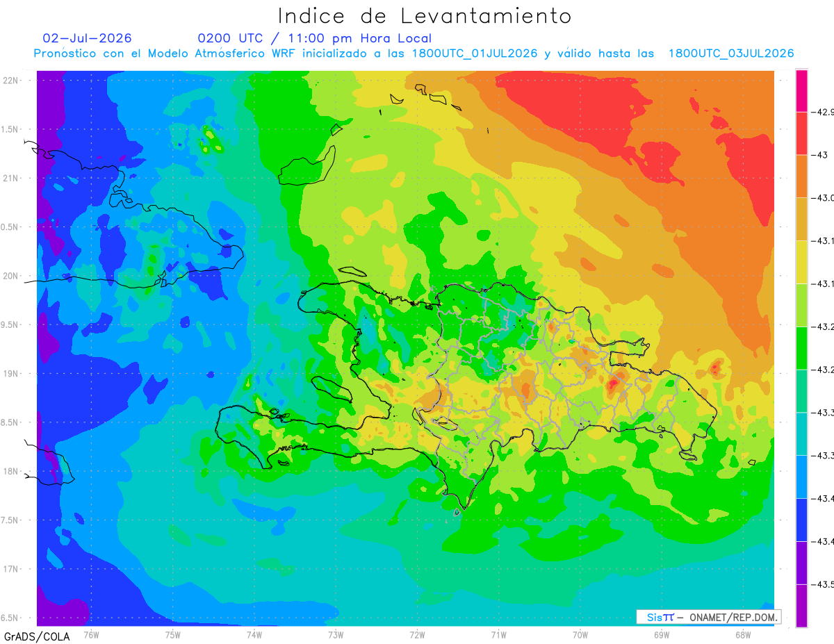Click the '73W' longitude label
Image resolution: width=834 pixels, height=644 pixels.
pos(336,634)
